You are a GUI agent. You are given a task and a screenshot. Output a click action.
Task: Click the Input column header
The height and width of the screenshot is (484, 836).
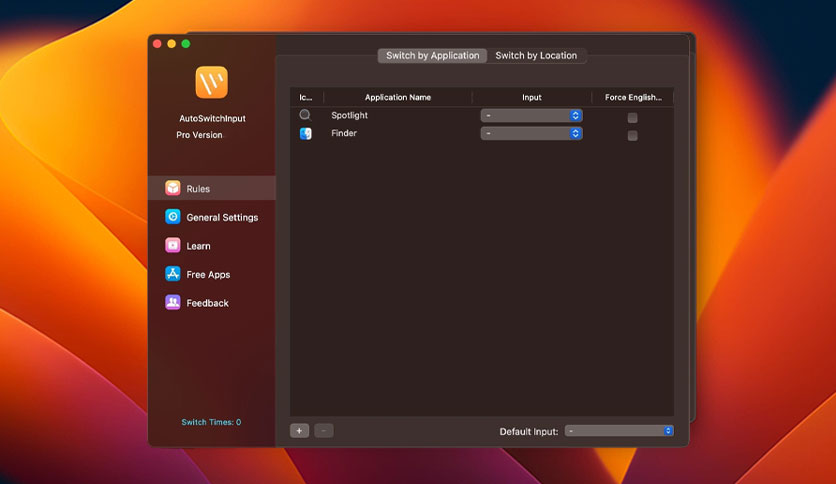532,98
